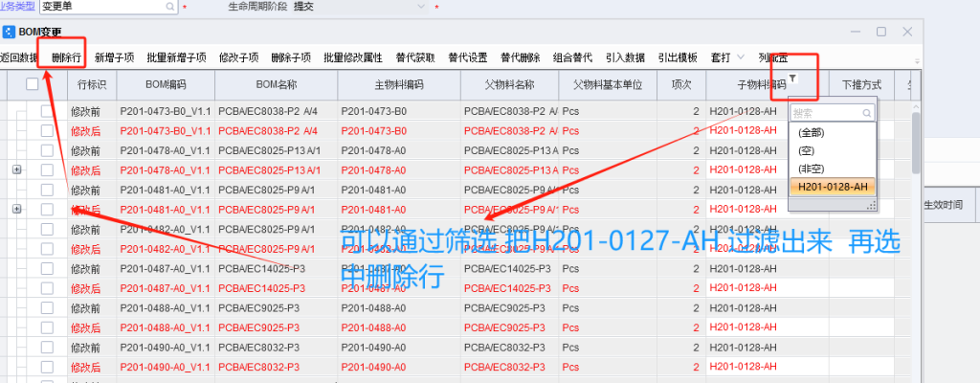Viewport: 980px width, 383px height.
Task: Click the 返回数据 toolbar button
Action: [19, 57]
